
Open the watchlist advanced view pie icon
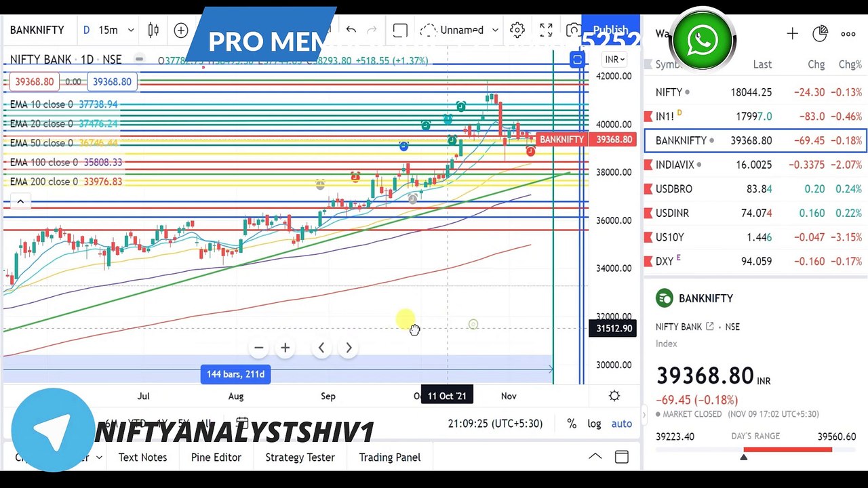(x=820, y=34)
